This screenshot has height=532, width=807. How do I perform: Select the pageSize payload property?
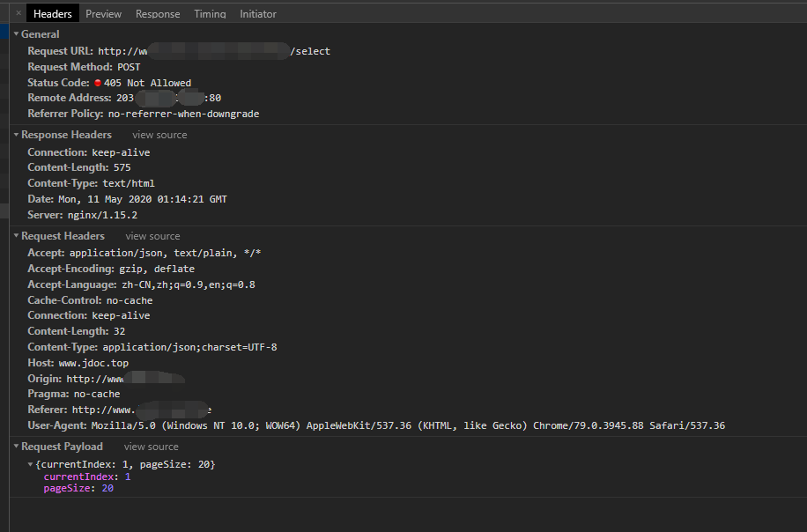click(x=78, y=488)
